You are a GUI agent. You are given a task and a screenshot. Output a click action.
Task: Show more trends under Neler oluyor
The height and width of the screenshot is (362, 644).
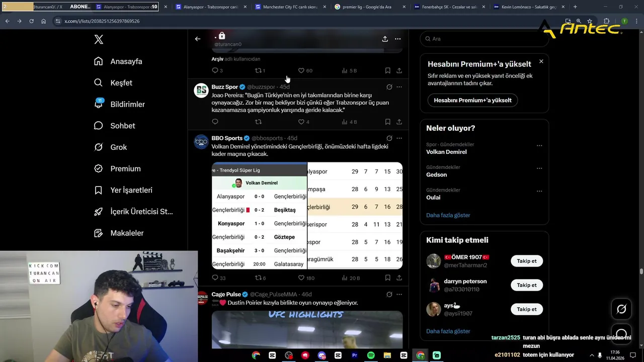[x=448, y=215]
